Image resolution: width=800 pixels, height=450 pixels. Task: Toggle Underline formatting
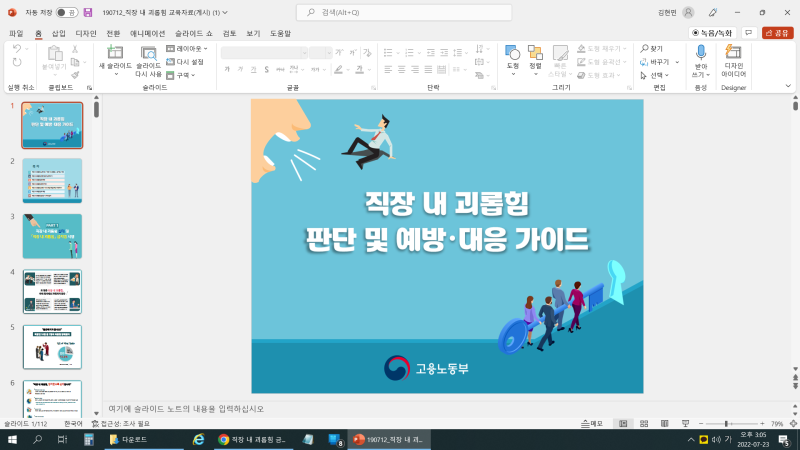(x=254, y=69)
